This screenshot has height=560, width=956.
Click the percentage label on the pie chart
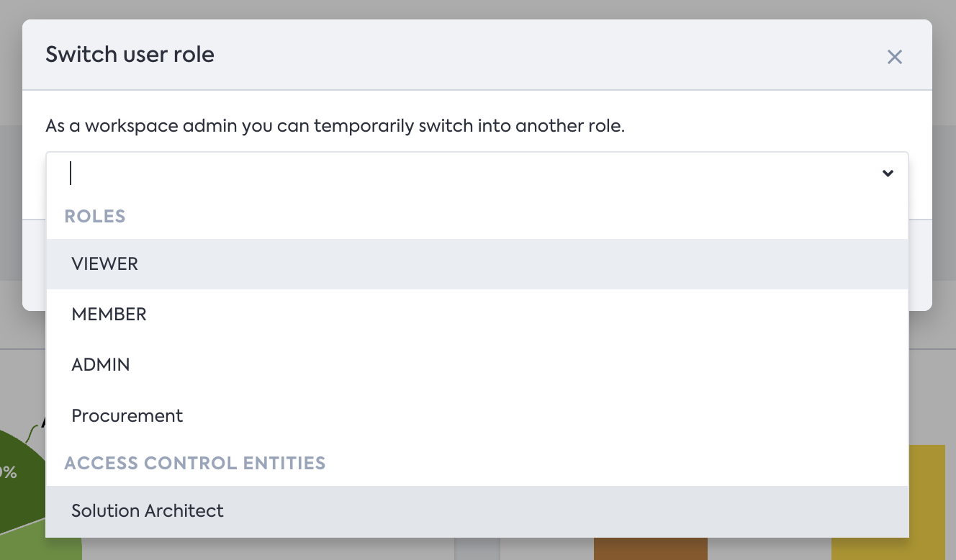[7, 472]
